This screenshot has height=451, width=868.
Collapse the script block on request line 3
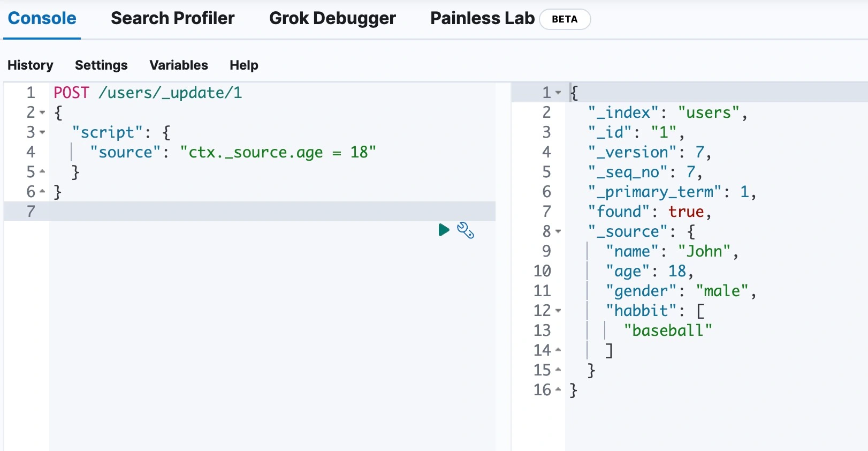point(42,132)
